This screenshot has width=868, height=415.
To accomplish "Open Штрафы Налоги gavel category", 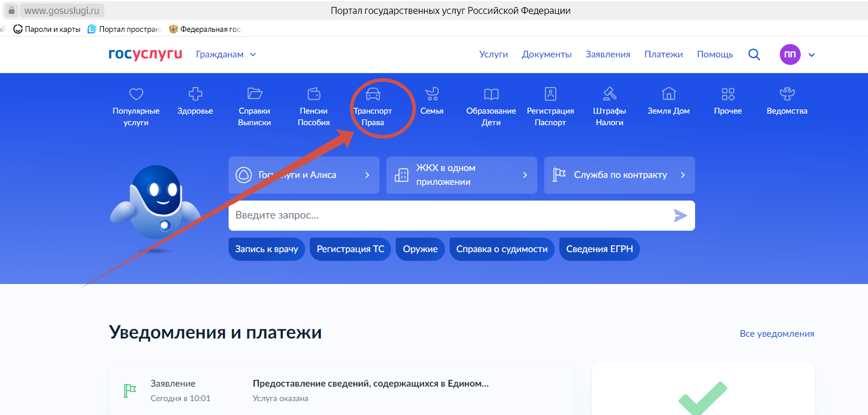I will coord(609,107).
